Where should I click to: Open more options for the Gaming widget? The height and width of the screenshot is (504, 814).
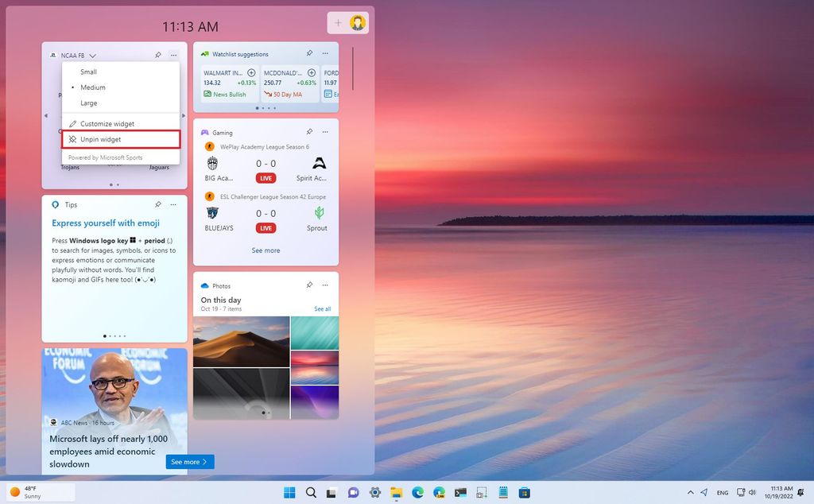pos(324,132)
